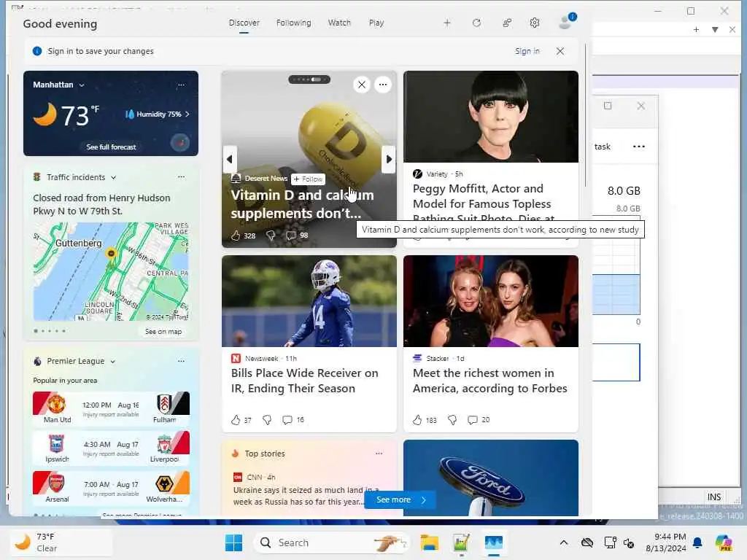Add new tab in background window
The width and height of the screenshot is (747, 560).
click(x=696, y=29)
